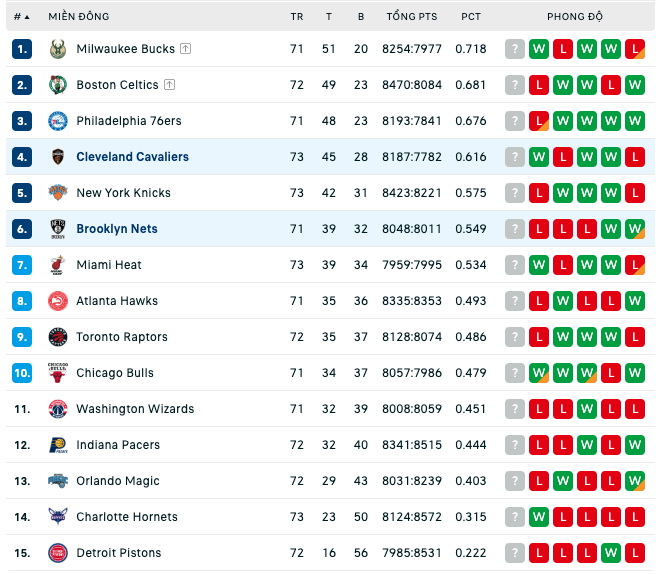The image size is (661, 574).
Task: Sort standings by PCT column header
Action: (471, 17)
